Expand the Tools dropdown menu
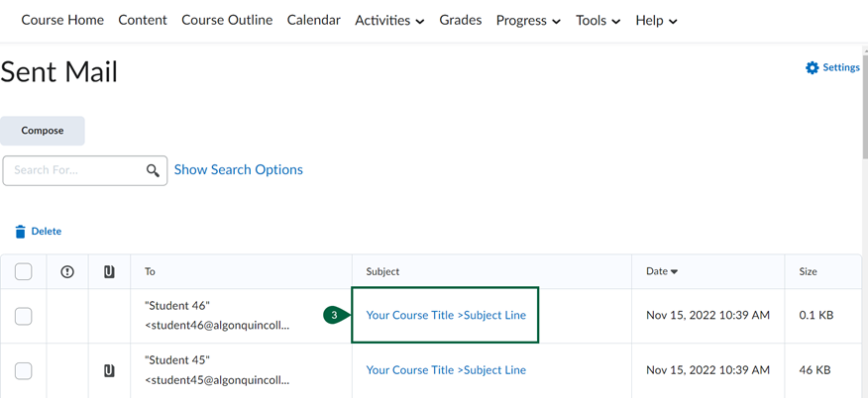Viewport: 868px width, 398px height. coord(597,21)
